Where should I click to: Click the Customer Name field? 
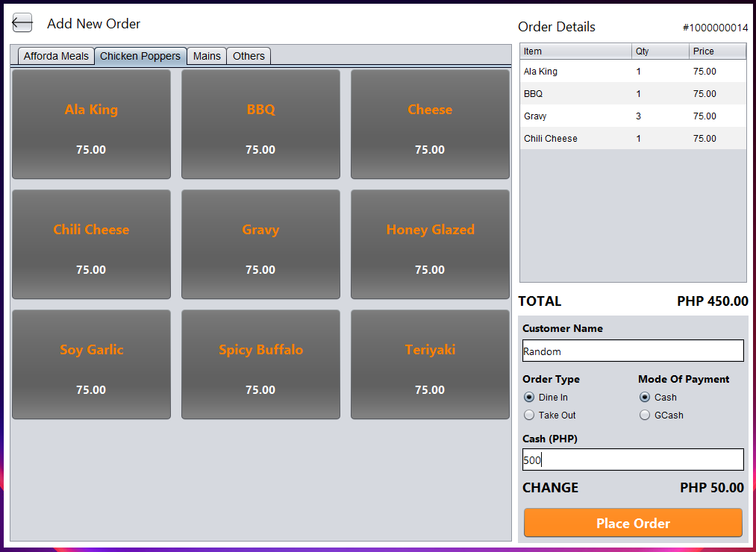click(633, 351)
